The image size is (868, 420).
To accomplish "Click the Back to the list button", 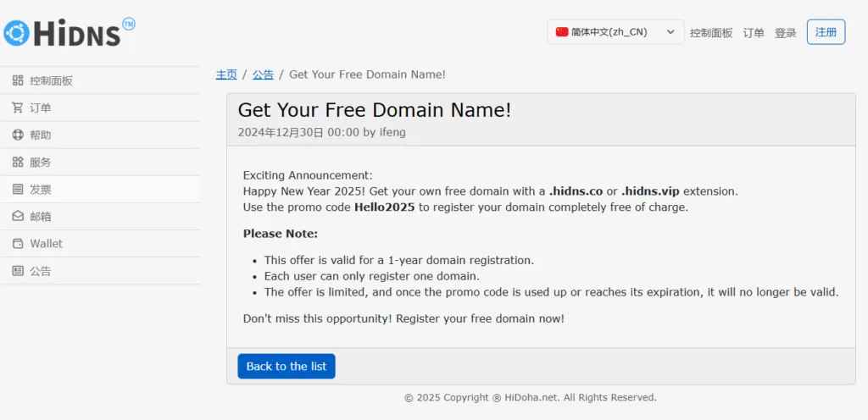I will (287, 367).
